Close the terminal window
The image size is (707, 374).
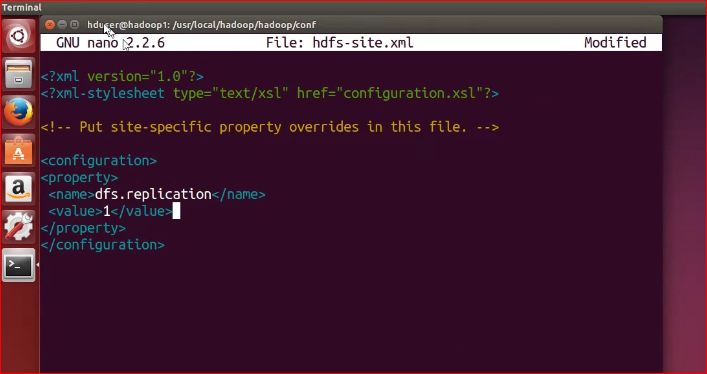pos(50,25)
